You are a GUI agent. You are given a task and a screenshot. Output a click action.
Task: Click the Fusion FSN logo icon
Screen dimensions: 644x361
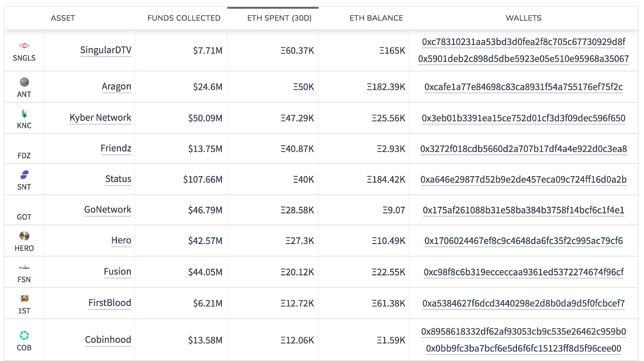coord(24,268)
